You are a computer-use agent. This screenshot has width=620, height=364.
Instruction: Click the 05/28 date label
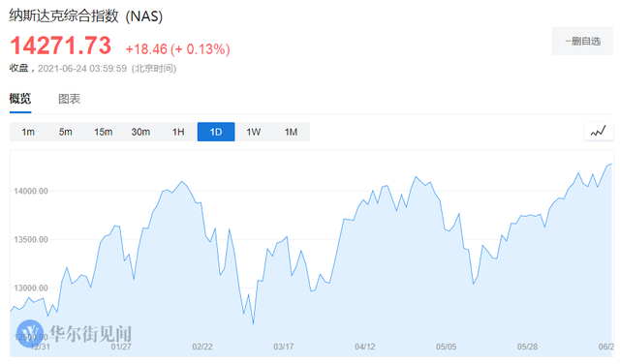527,347
